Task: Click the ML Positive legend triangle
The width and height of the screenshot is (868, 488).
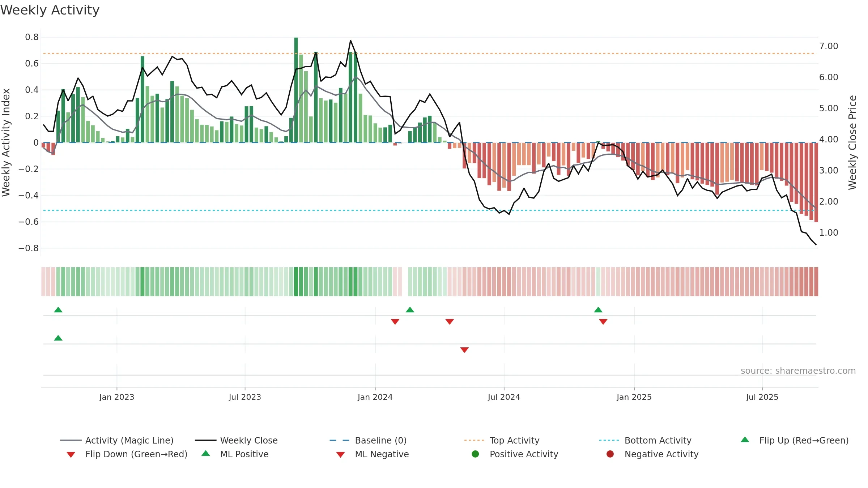Action: point(206,453)
